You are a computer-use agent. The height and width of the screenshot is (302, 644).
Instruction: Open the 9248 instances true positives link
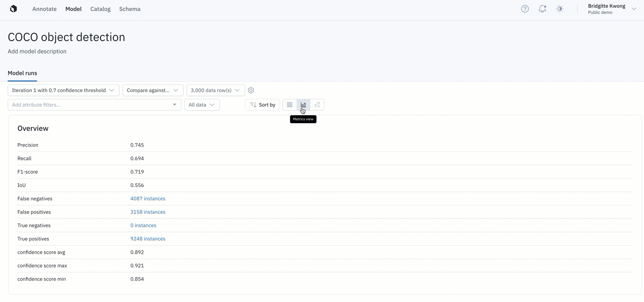coord(148,239)
